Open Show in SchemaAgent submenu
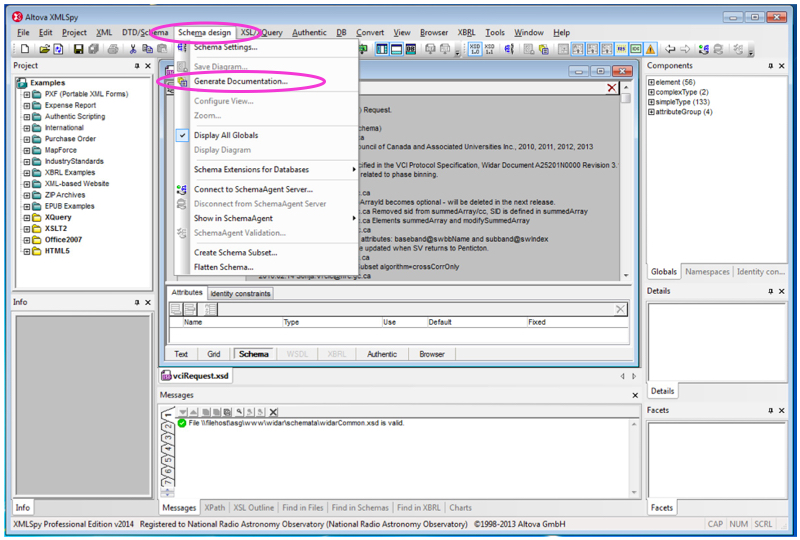The height and width of the screenshot is (540, 800). pos(266,218)
